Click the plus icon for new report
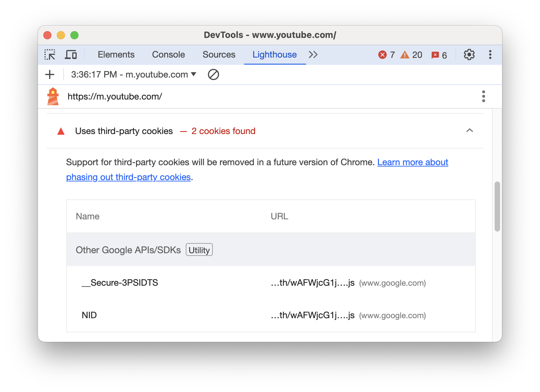 (x=50, y=74)
